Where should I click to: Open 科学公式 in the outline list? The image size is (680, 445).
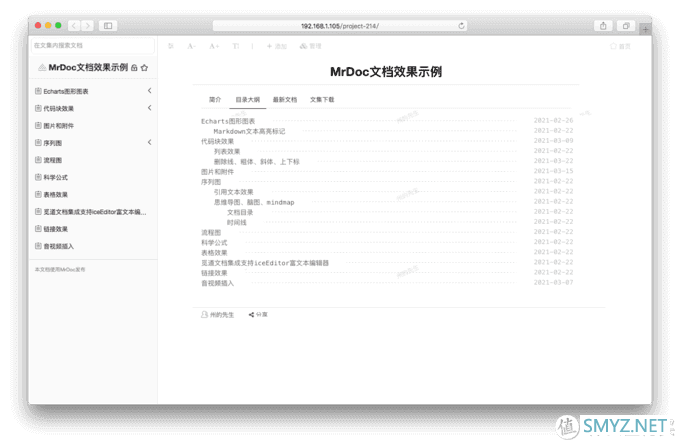tap(214, 242)
